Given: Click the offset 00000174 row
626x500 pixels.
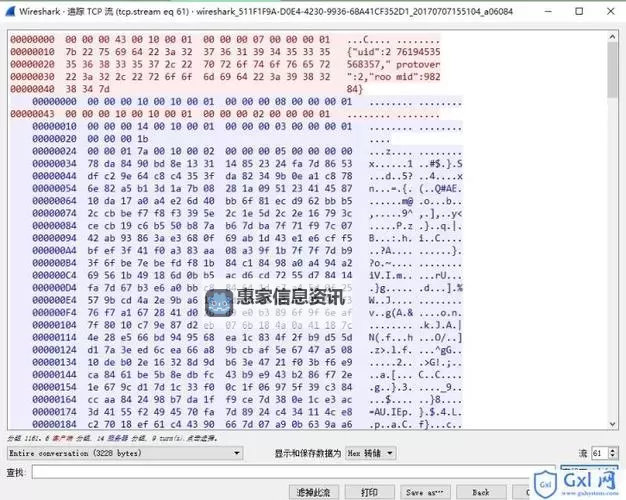Looking at the screenshot, I should click(x=247, y=412).
